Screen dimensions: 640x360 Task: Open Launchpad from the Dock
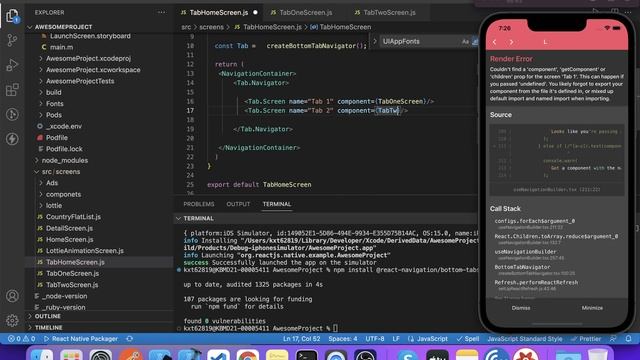pyautogui.click(x=71, y=354)
